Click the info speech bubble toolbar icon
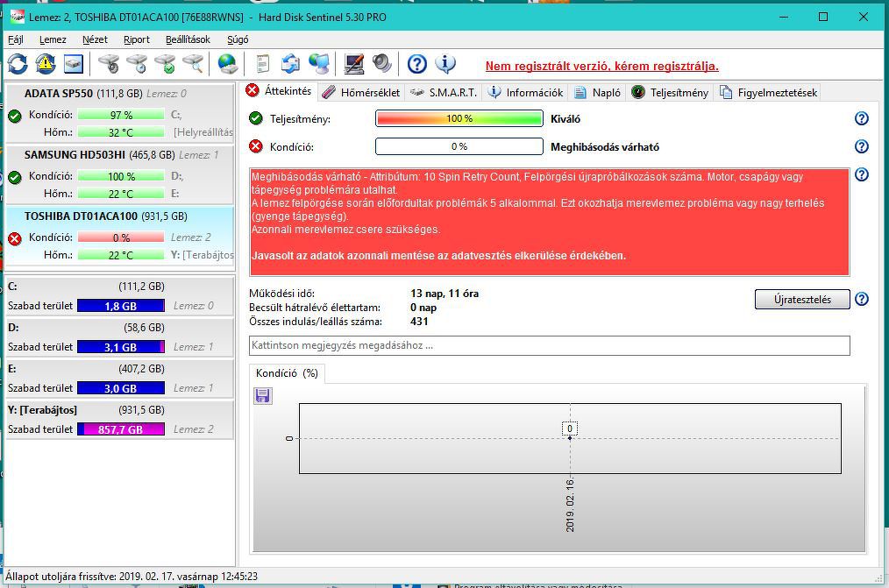 (445, 63)
